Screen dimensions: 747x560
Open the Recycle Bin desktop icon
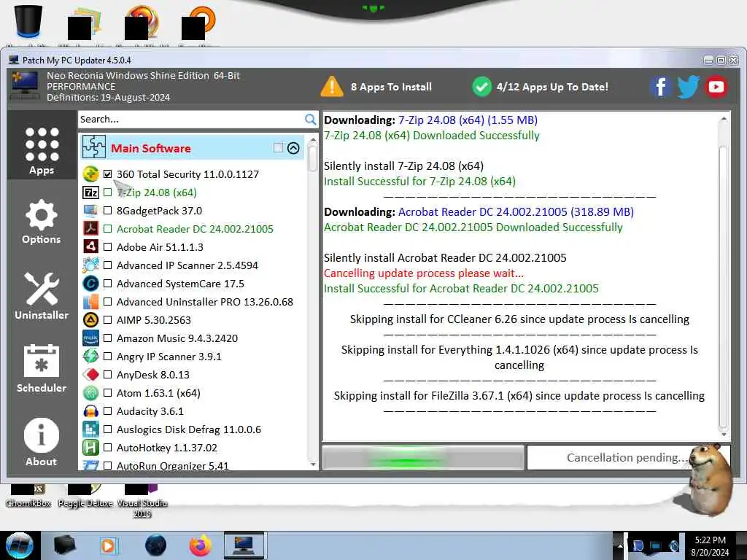pos(28,21)
